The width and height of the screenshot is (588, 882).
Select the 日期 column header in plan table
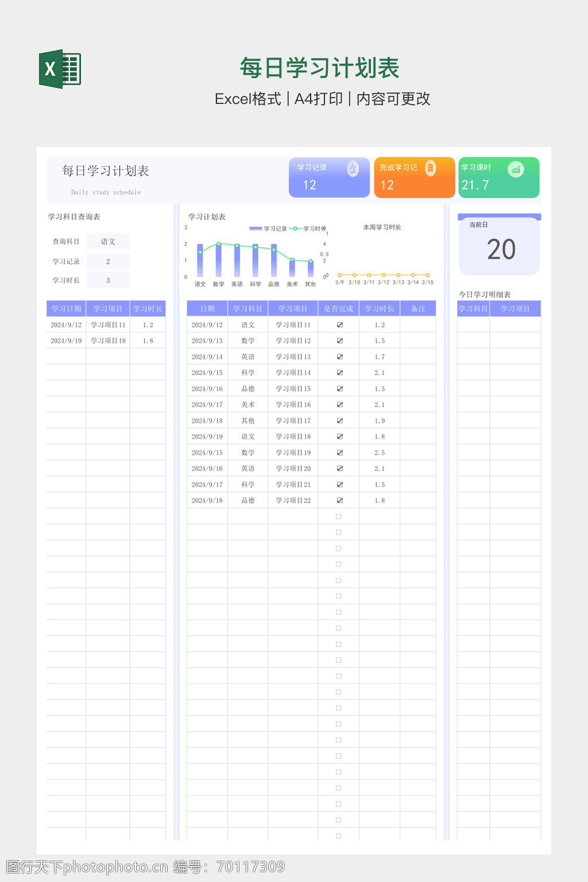pyautogui.click(x=207, y=309)
